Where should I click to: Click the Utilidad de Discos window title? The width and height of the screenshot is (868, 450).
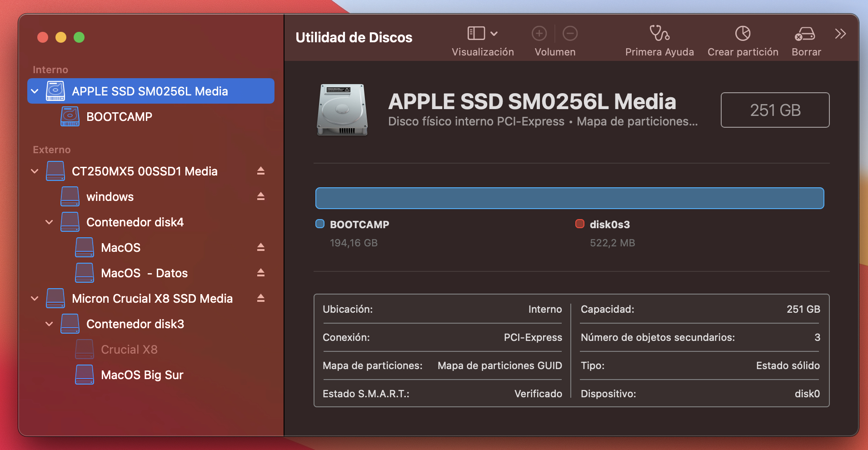pos(354,37)
